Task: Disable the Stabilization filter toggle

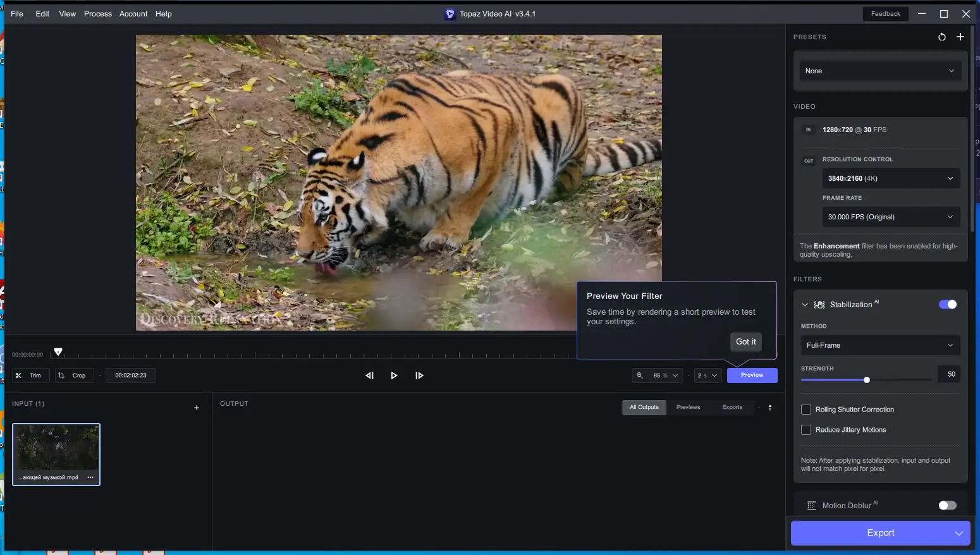Action: pyautogui.click(x=948, y=304)
